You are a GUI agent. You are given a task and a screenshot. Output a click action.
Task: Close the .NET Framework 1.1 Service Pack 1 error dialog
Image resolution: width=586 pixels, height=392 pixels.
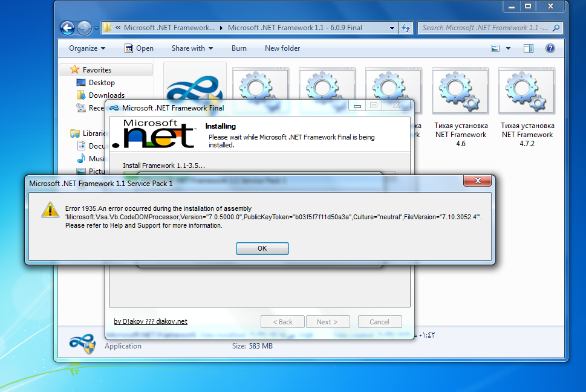[x=477, y=181]
